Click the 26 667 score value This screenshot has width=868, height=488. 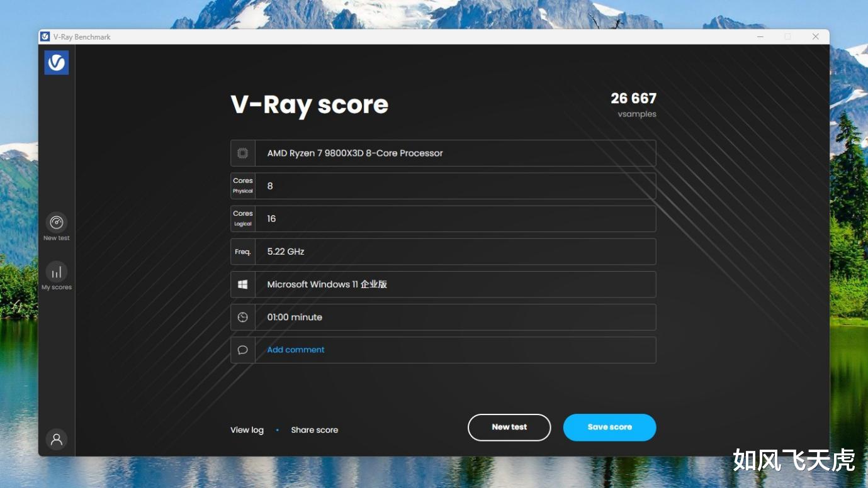634,98
